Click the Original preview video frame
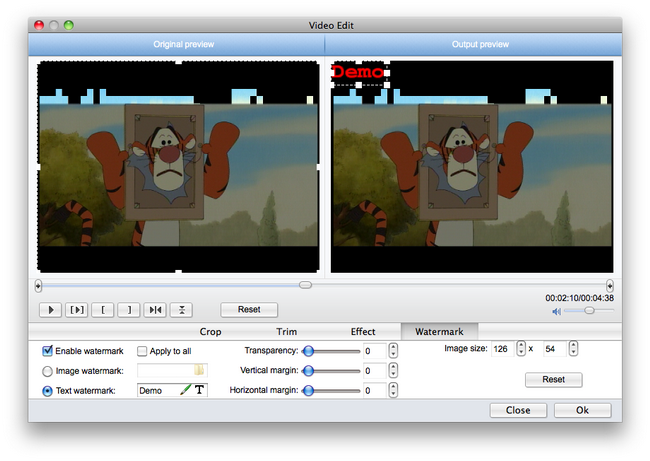The height and width of the screenshot is (461, 650). pyautogui.click(x=179, y=167)
